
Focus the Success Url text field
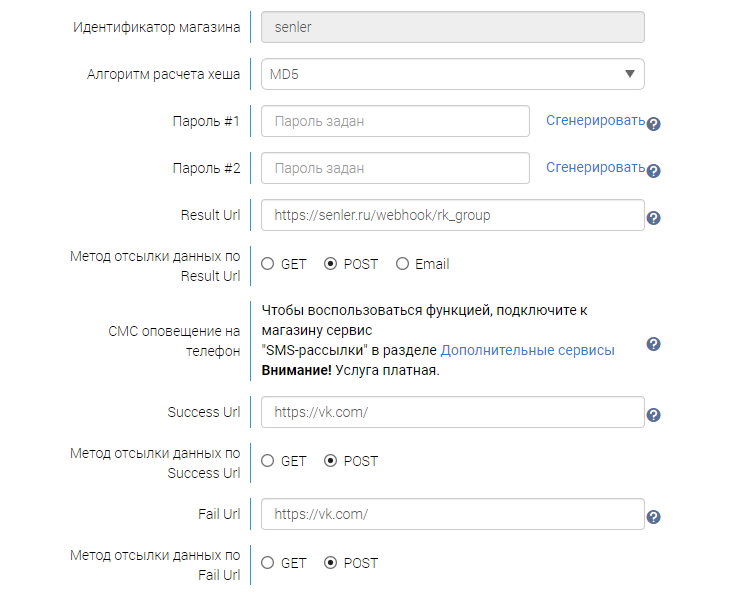click(452, 412)
